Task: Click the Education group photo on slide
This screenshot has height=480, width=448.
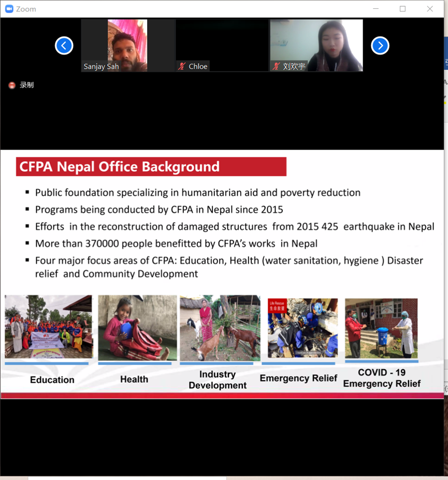Action: coord(48,327)
